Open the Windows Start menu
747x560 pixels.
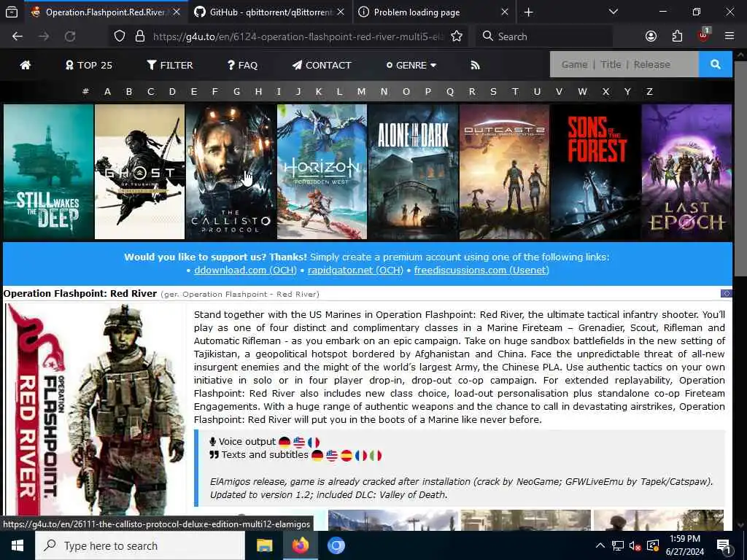click(x=18, y=545)
